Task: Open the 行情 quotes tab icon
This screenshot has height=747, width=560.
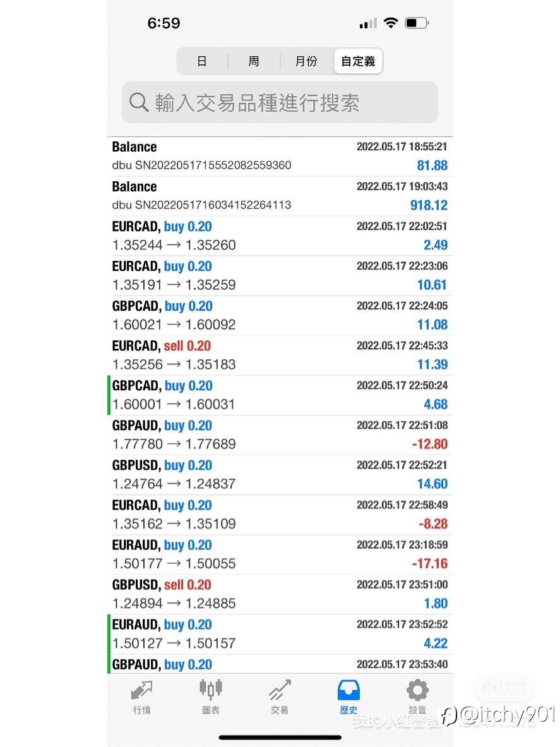Action: click(141, 690)
